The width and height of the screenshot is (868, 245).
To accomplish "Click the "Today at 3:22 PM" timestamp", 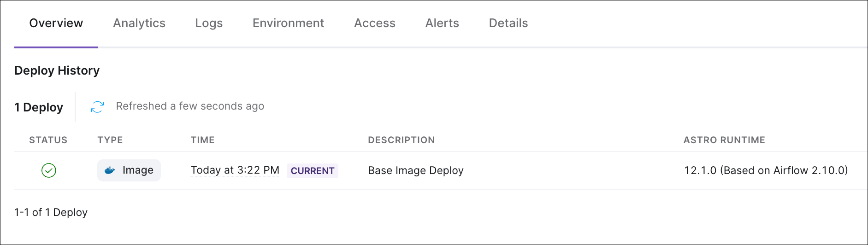I will 235,170.
